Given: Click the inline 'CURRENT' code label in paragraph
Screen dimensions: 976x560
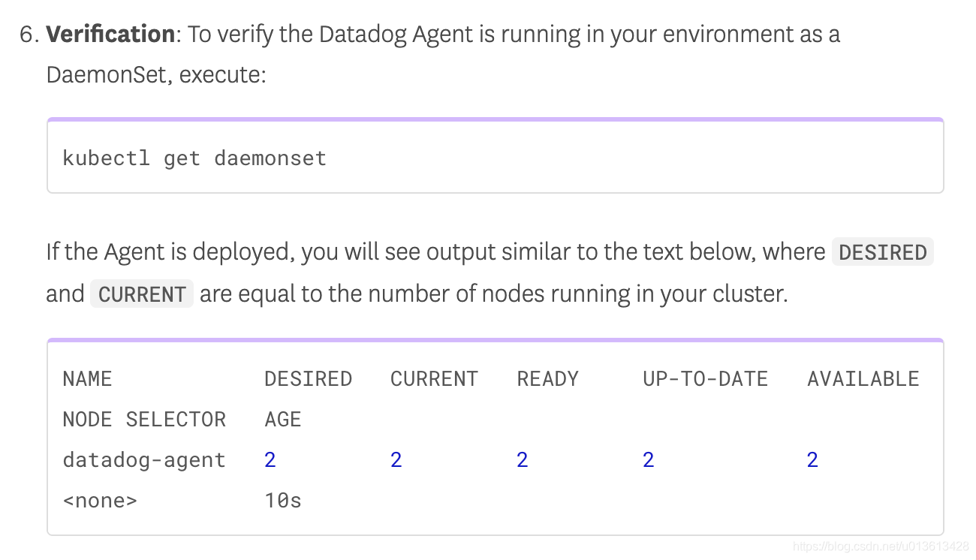Looking at the screenshot, I should [142, 294].
